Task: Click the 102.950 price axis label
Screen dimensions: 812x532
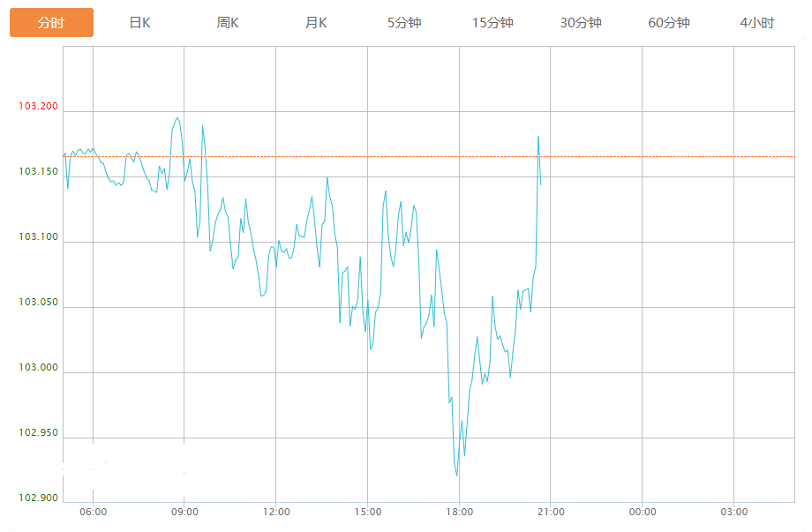Action: pyautogui.click(x=38, y=433)
